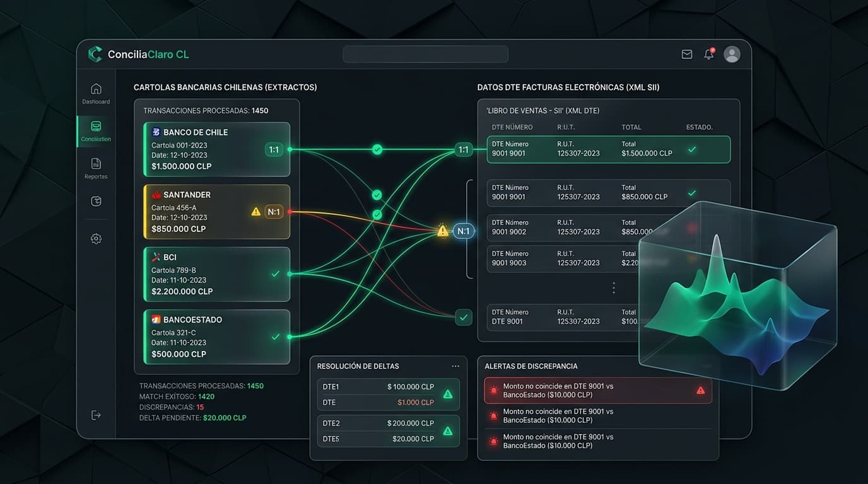Viewport: 868px width, 484px height.
Task: Click the TOTAL column header
Action: (x=632, y=127)
